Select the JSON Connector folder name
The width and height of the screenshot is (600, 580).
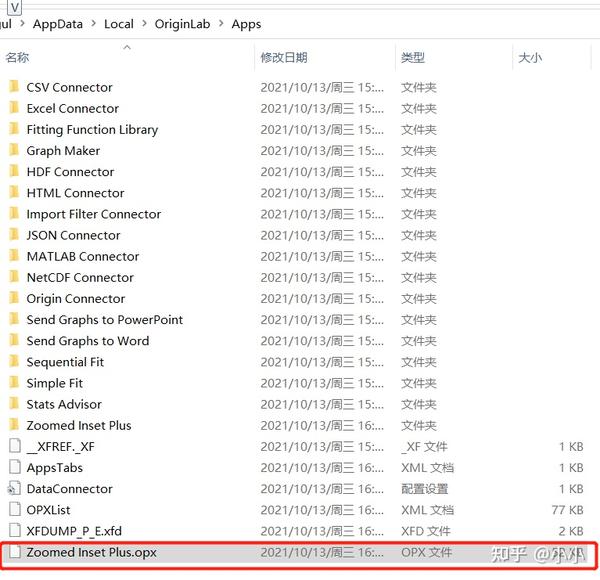[73, 235]
